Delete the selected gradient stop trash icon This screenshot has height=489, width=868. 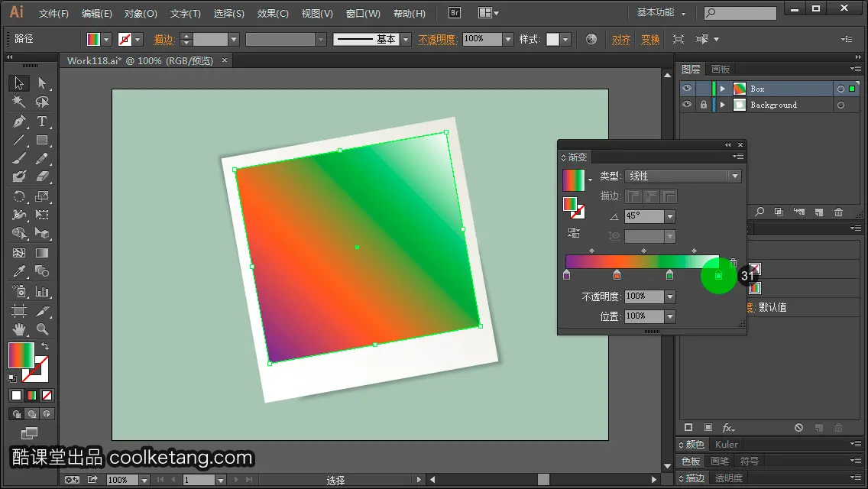(x=733, y=263)
